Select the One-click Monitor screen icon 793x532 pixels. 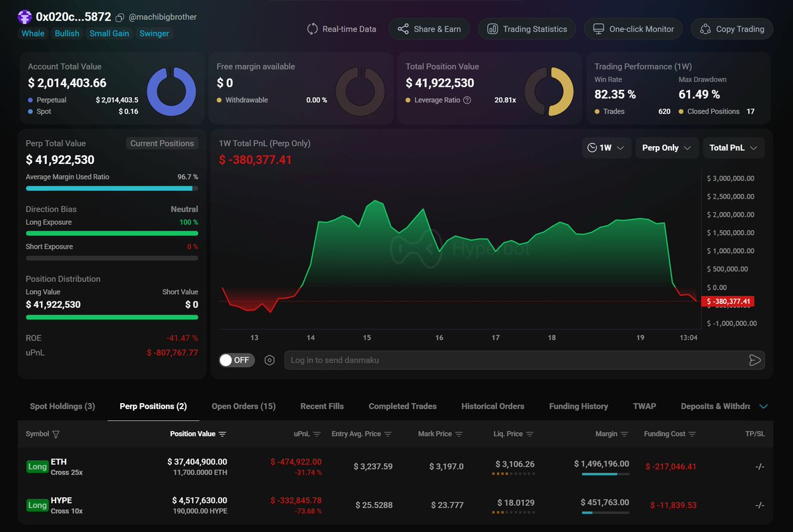tap(599, 29)
